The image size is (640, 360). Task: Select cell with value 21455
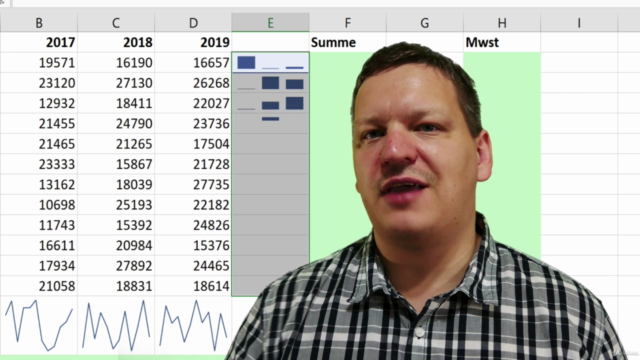[39, 124]
